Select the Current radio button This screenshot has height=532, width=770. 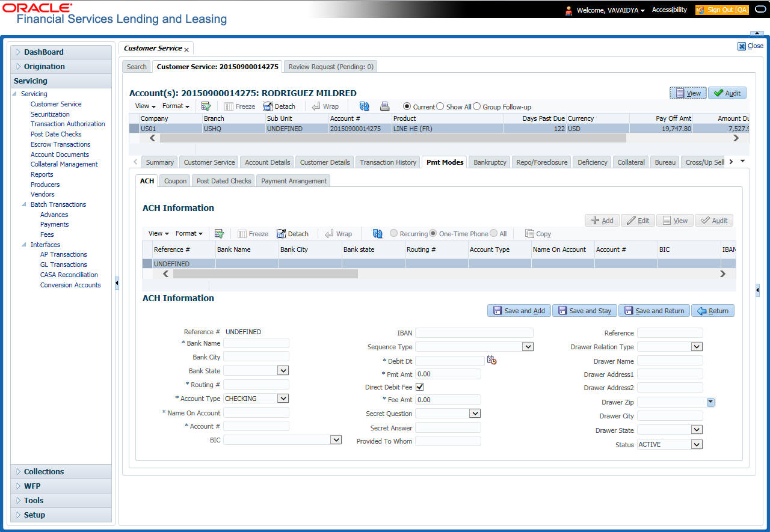tap(407, 106)
